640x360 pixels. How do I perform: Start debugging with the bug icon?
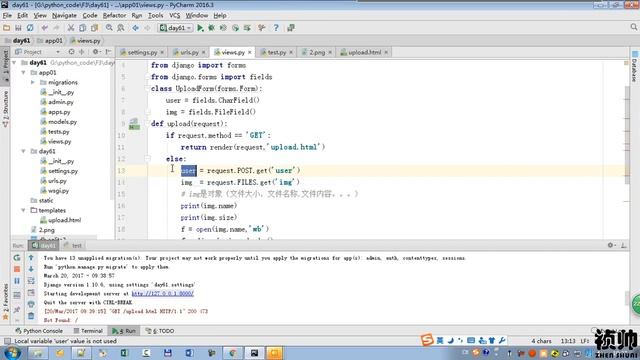coord(211,28)
